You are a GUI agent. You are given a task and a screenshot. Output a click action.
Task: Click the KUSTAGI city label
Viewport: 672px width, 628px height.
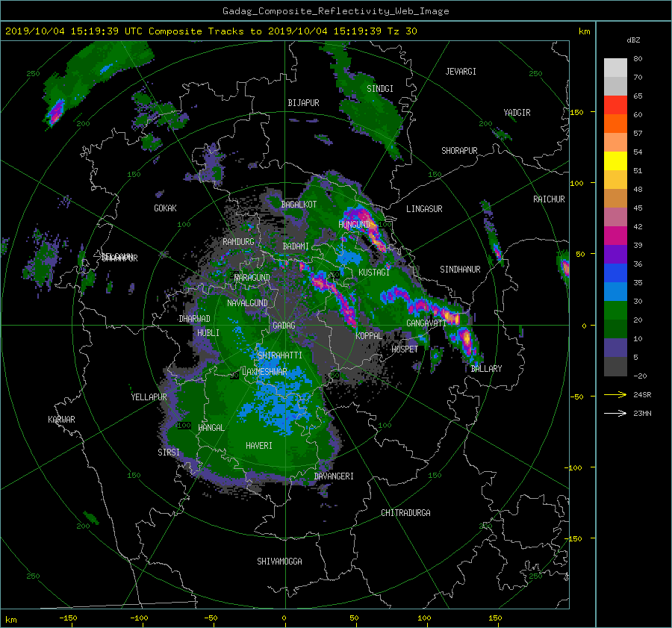pos(374,273)
